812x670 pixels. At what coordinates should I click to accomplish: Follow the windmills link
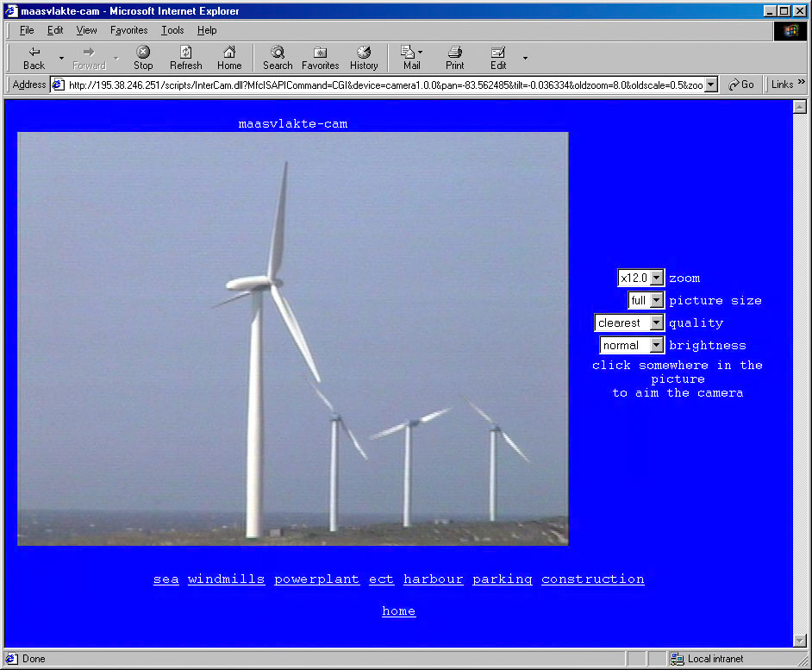pos(227,579)
